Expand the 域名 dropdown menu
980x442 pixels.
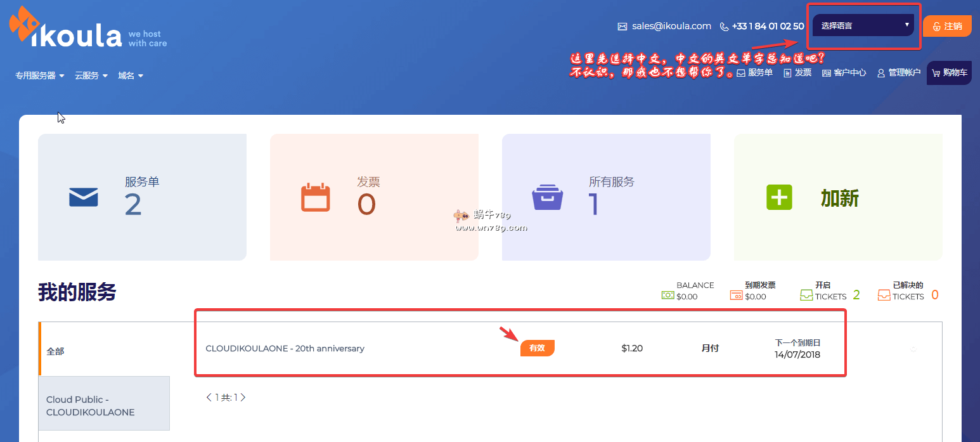131,75
